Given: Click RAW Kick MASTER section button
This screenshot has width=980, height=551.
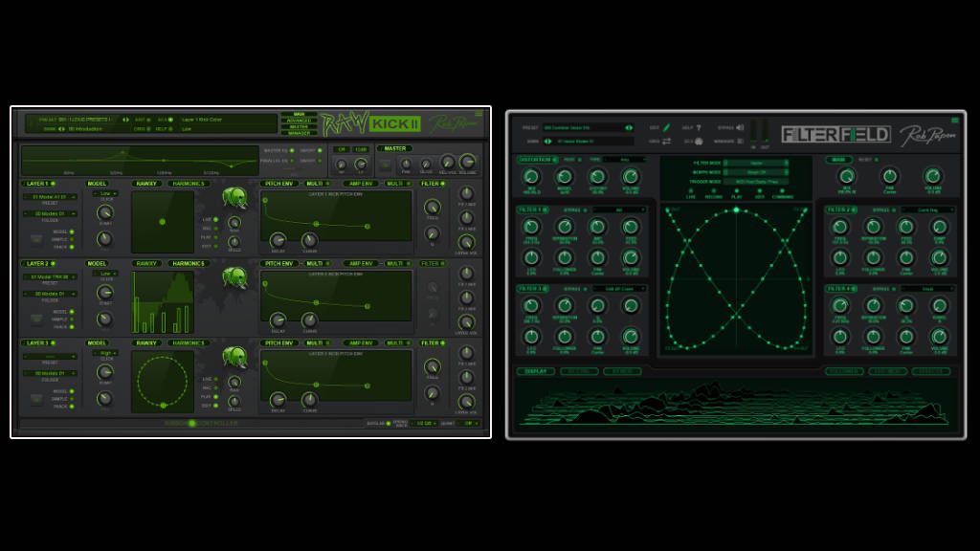Looking at the screenshot, I should click(395, 148).
